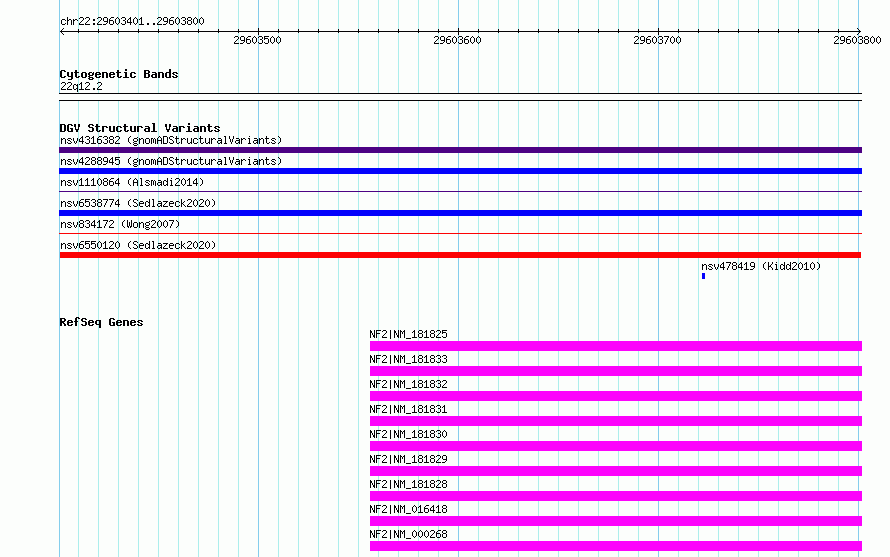Viewport: 890px width, 557px height.
Task: Select the dark purple nsv4316382 variant bar
Action: [x=460, y=150]
